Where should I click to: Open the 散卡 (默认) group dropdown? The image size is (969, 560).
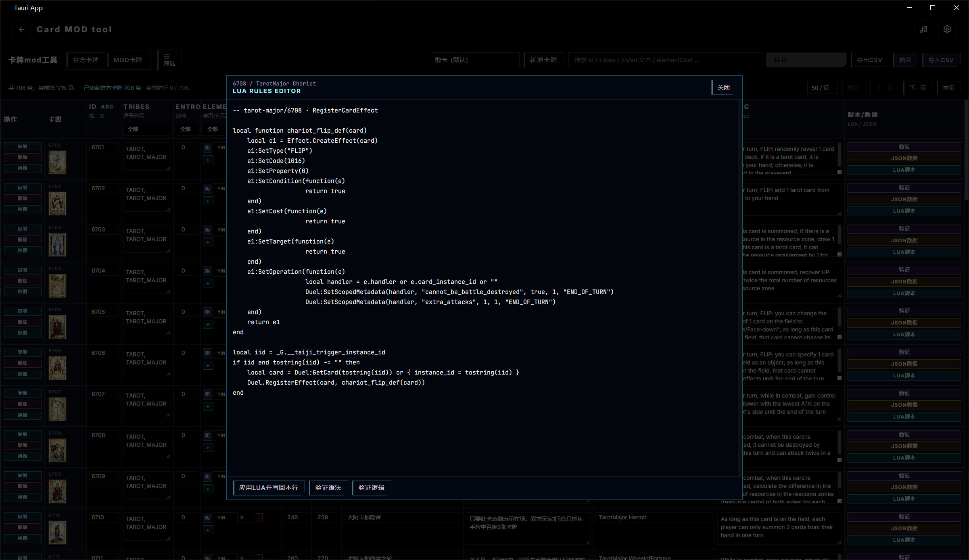click(x=475, y=60)
